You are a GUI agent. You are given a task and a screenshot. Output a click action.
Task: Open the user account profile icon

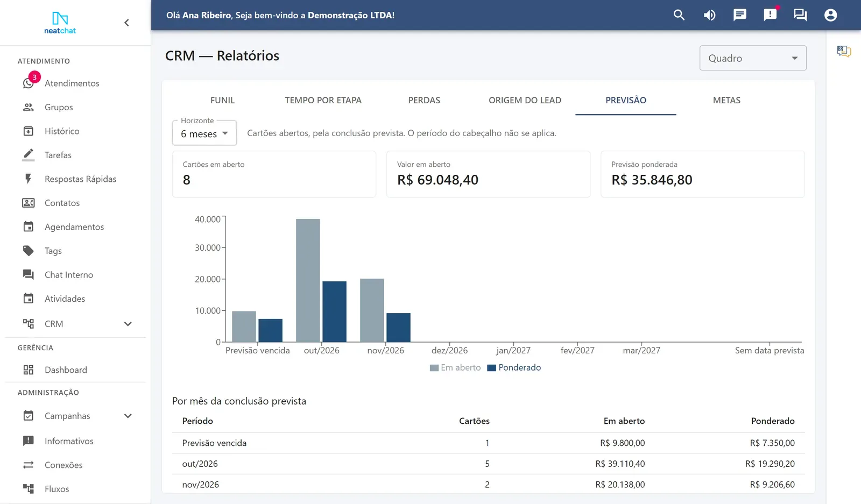point(830,15)
